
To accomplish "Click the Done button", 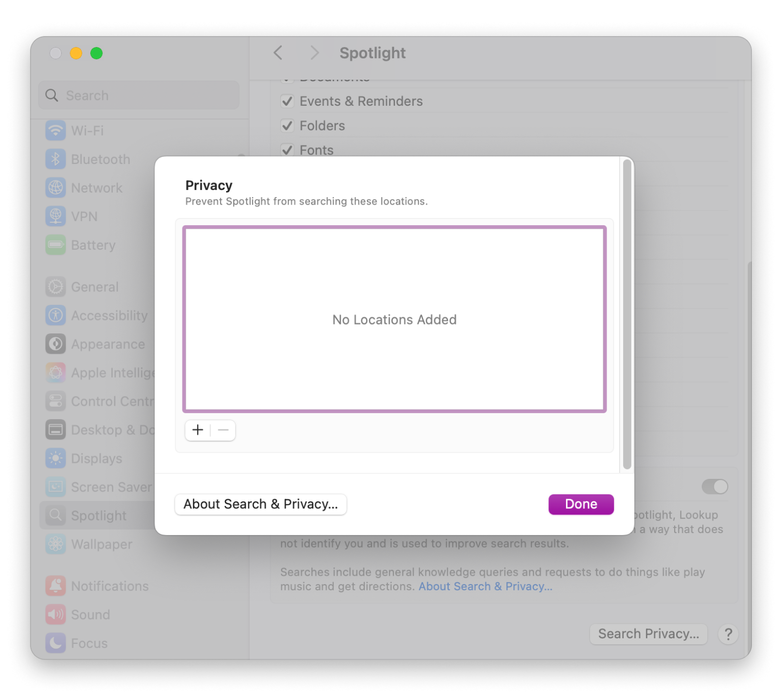I will tap(581, 504).
